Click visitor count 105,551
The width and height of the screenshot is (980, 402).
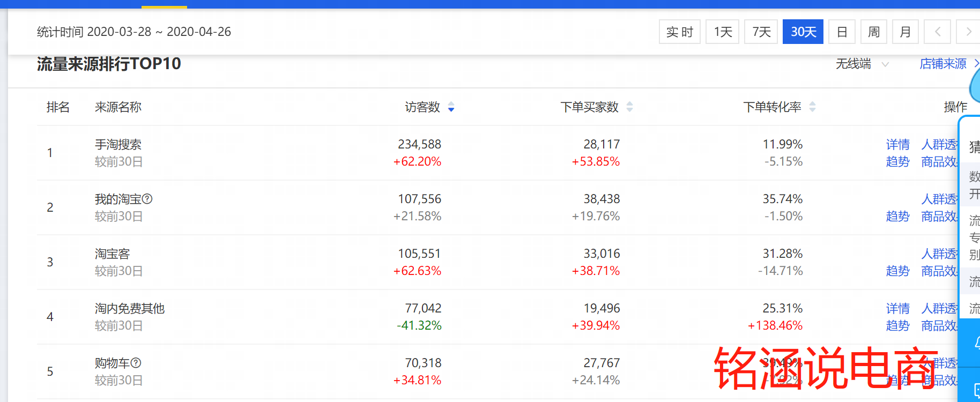[x=419, y=254]
